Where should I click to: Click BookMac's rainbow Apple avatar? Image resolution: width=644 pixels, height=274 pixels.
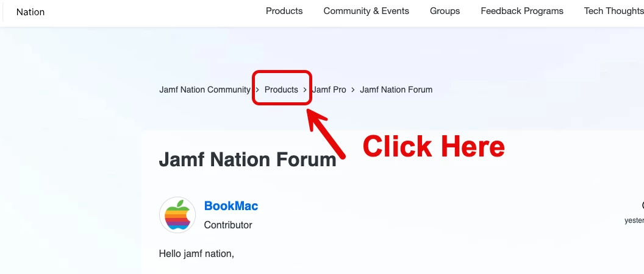[177, 215]
